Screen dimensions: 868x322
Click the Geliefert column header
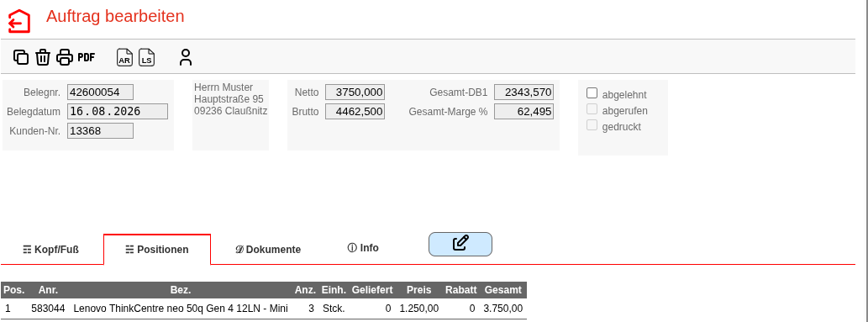372,290
